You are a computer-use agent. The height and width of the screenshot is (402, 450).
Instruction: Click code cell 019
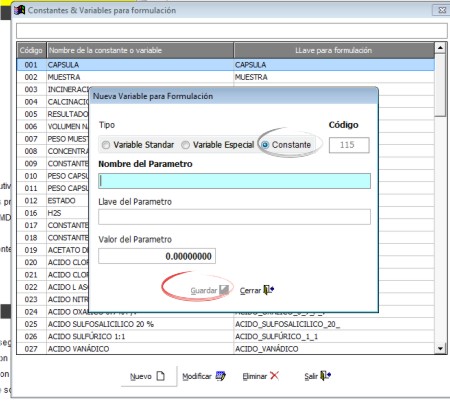coord(31,250)
